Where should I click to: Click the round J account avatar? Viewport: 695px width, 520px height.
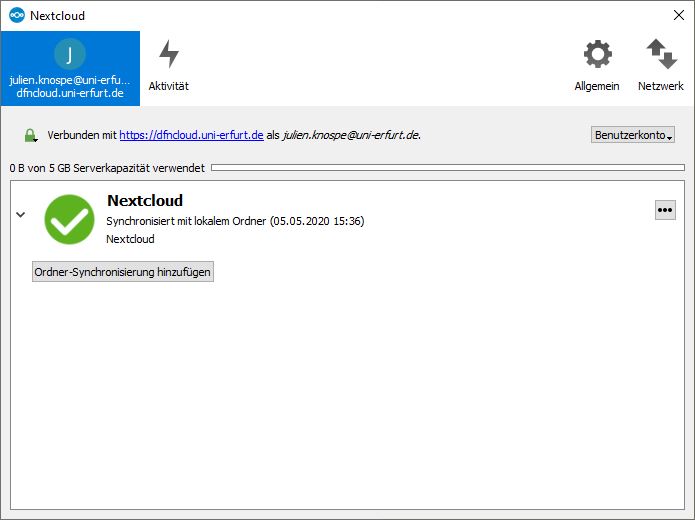pos(70,54)
